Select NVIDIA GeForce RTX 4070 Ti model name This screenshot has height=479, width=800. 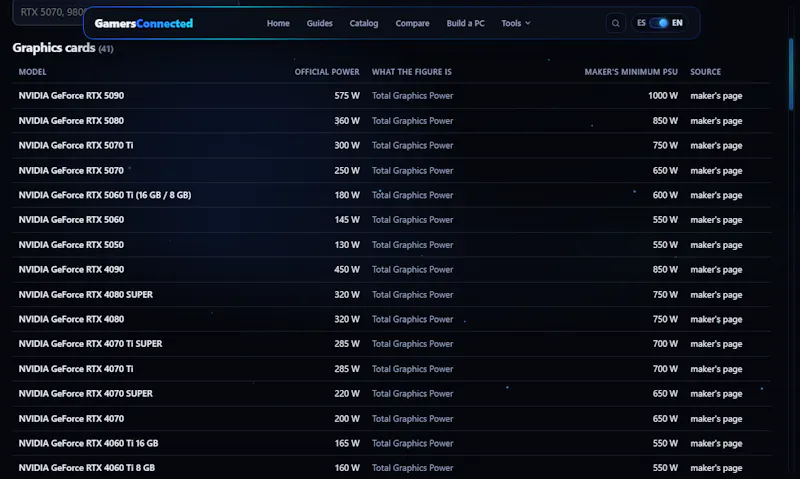coord(76,369)
